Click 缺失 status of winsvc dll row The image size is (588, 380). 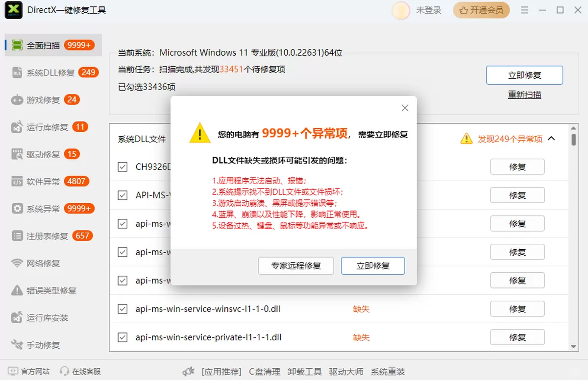click(361, 309)
